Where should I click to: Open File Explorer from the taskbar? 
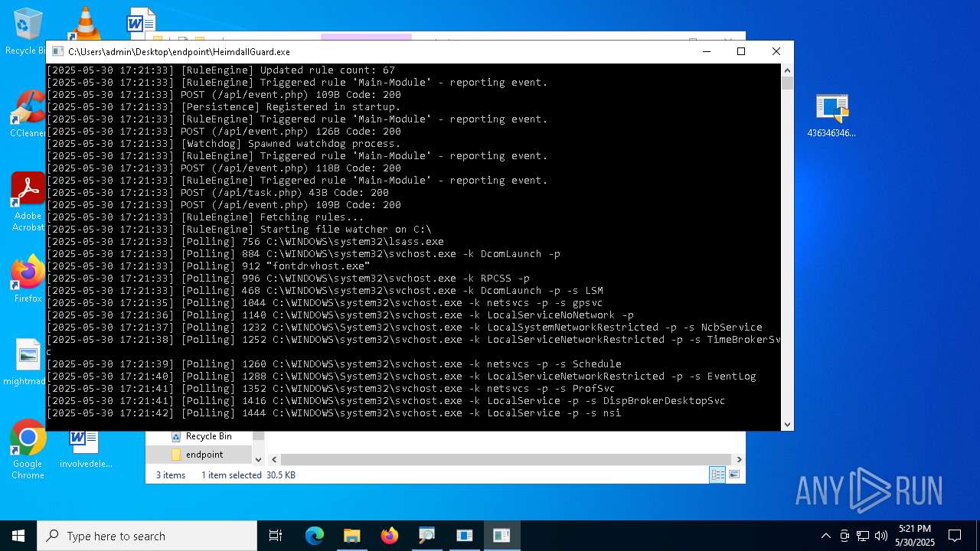pyautogui.click(x=351, y=536)
